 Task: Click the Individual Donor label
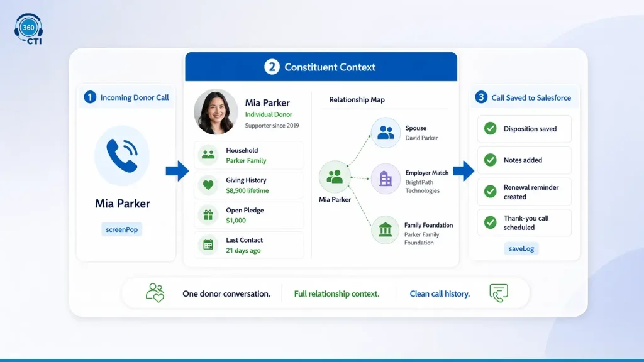click(269, 114)
